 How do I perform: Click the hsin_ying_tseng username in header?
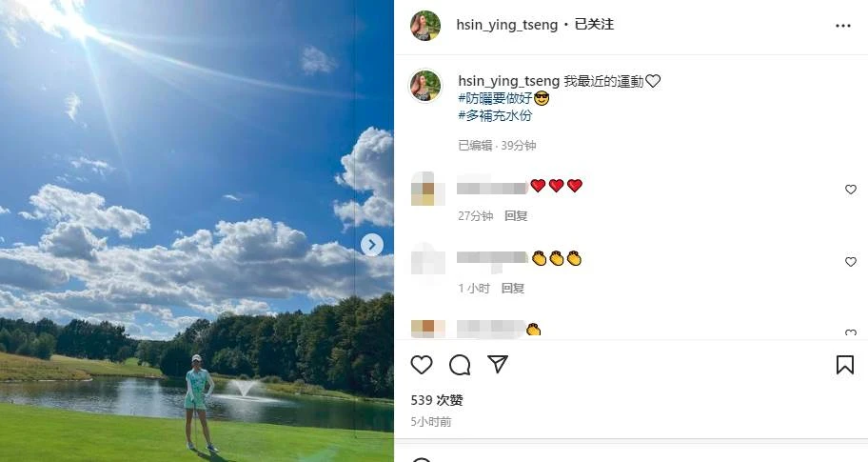pyautogui.click(x=506, y=25)
